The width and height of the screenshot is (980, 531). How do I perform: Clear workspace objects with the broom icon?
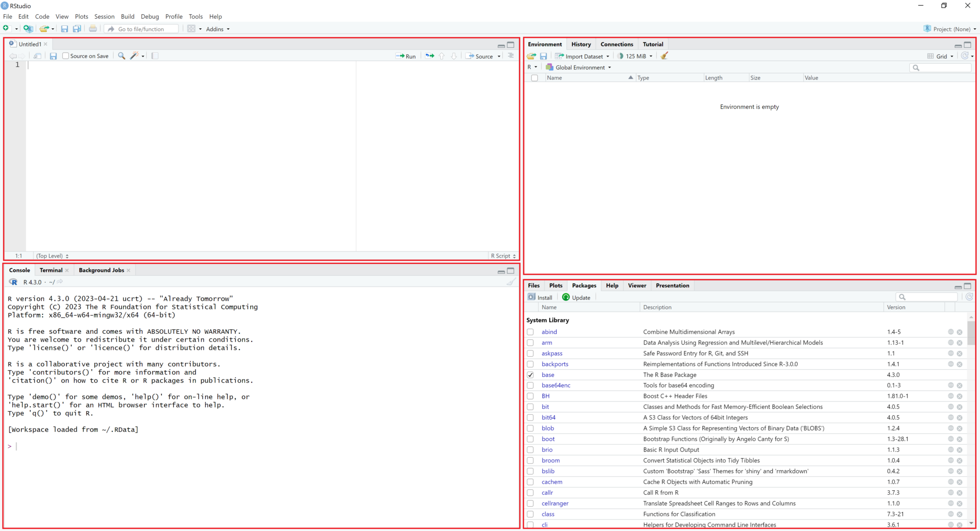[664, 56]
